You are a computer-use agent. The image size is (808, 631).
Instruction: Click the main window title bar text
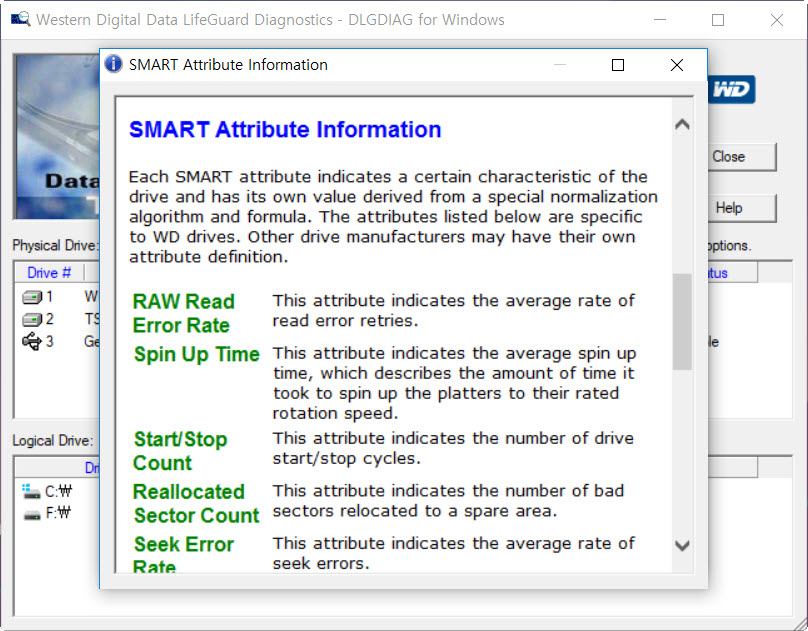click(x=270, y=20)
